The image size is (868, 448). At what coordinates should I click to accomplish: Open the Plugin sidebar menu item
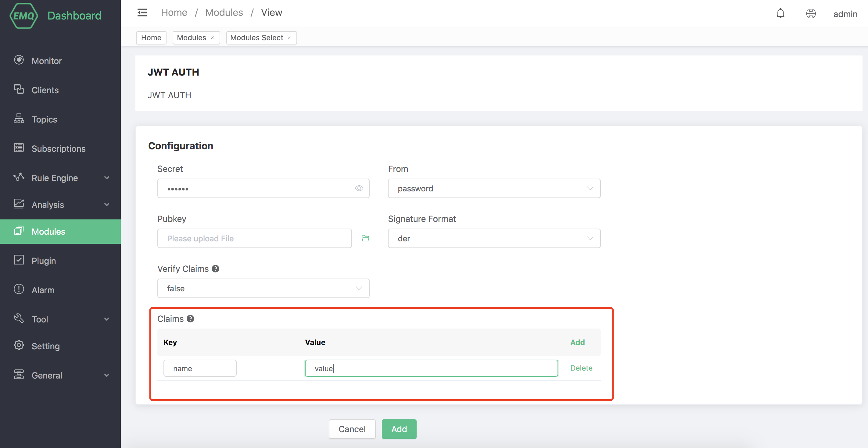click(44, 261)
